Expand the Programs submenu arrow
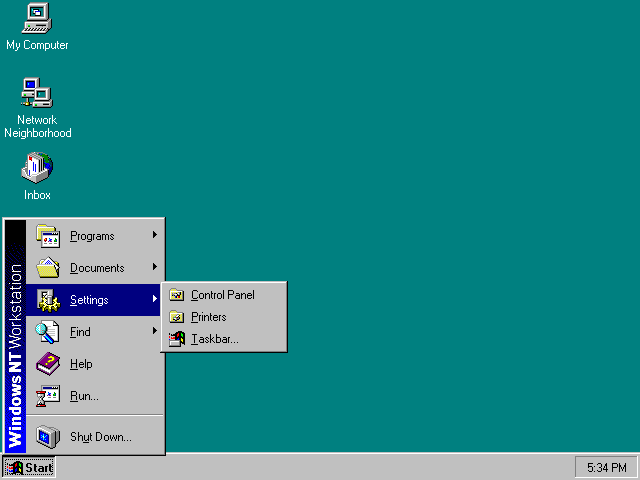 pyautogui.click(x=155, y=235)
